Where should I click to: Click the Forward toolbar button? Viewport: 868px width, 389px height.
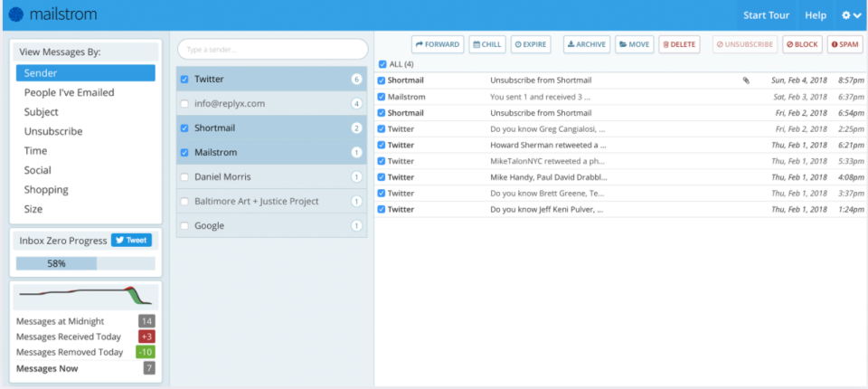[438, 44]
